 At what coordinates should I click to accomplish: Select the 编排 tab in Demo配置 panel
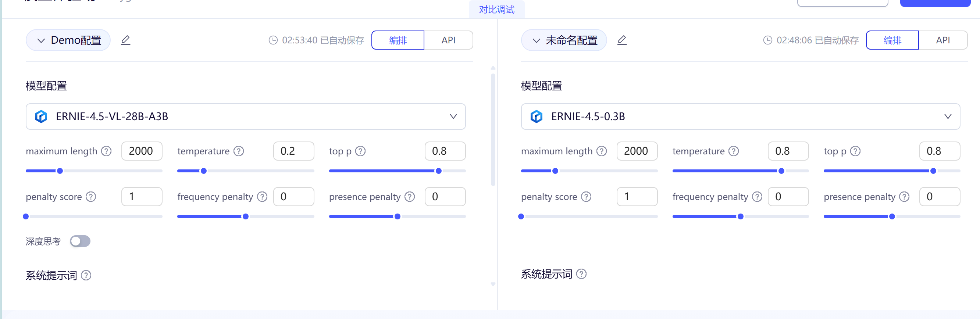click(398, 40)
